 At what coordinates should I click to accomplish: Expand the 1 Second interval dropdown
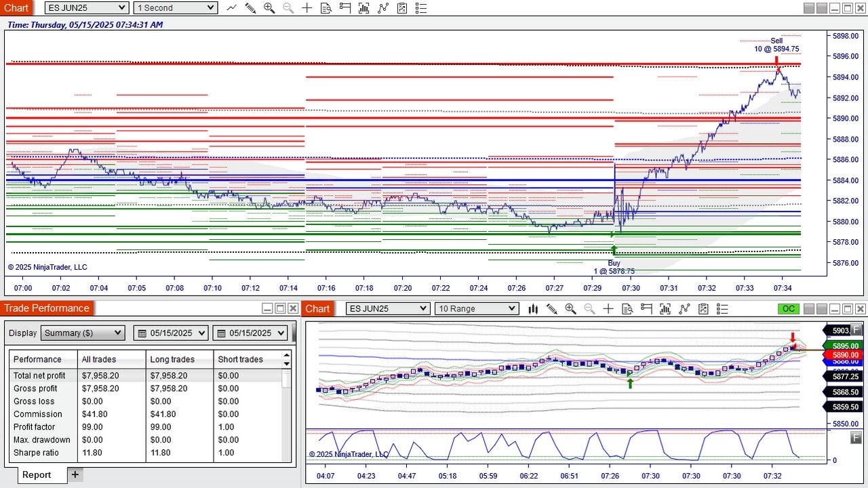175,8
